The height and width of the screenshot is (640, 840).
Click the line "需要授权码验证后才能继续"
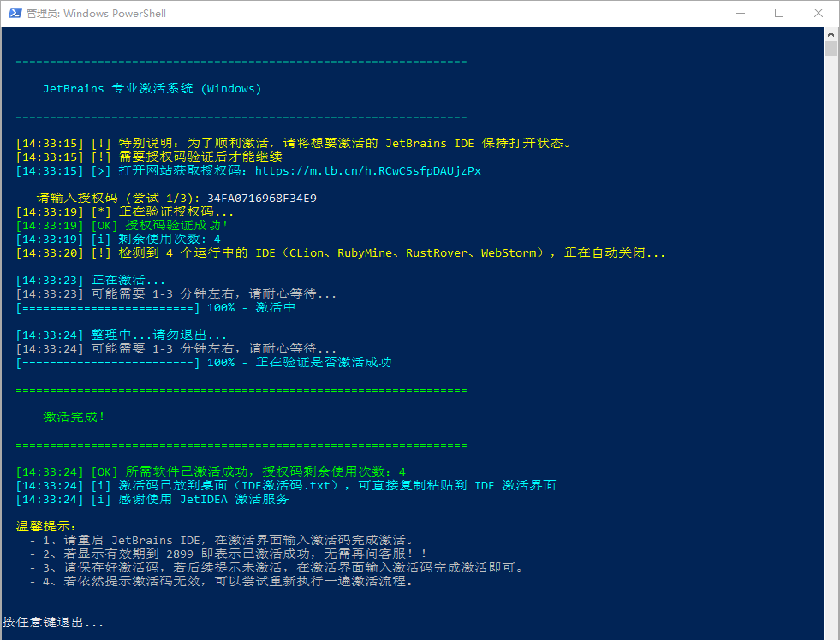tap(149, 157)
